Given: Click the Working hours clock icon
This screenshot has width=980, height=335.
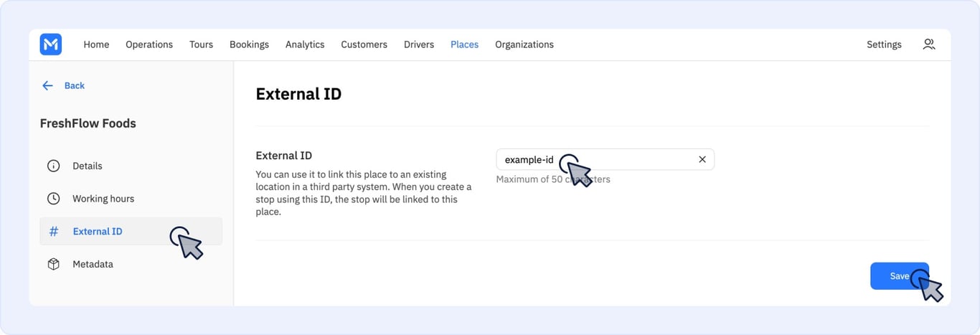Looking at the screenshot, I should [x=53, y=199].
